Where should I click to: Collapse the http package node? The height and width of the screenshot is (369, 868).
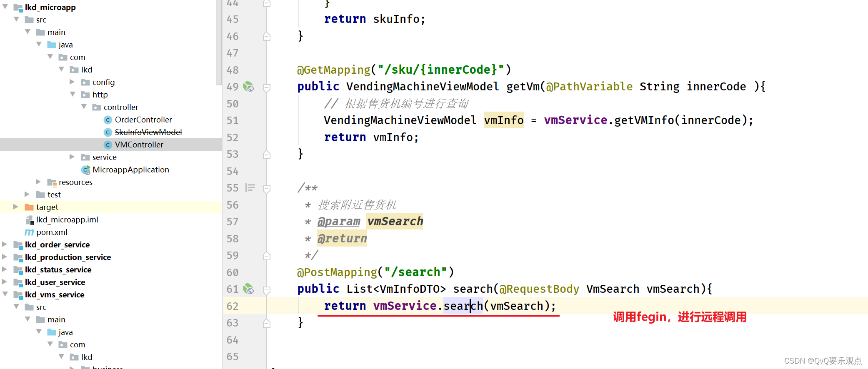click(x=73, y=94)
